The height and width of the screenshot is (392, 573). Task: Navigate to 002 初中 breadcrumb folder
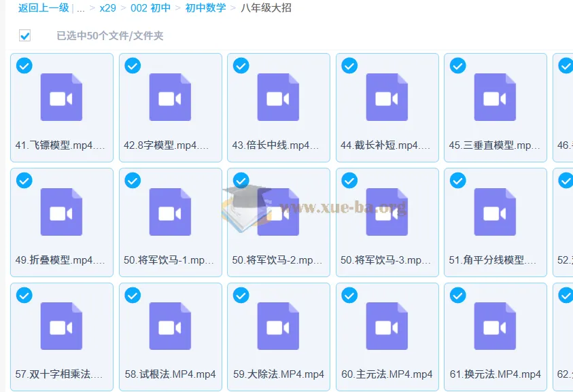click(150, 9)
